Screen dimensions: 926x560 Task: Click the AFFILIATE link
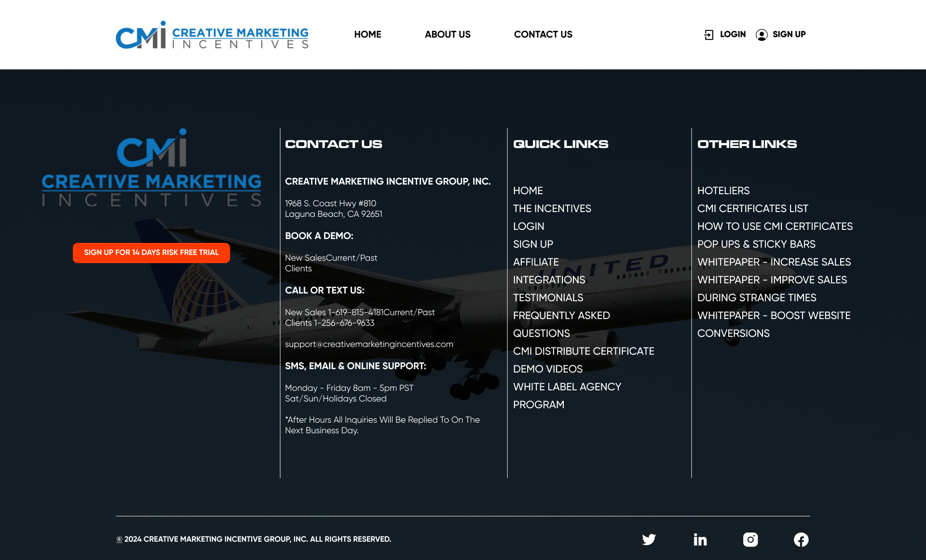click(x=536, y=262)
